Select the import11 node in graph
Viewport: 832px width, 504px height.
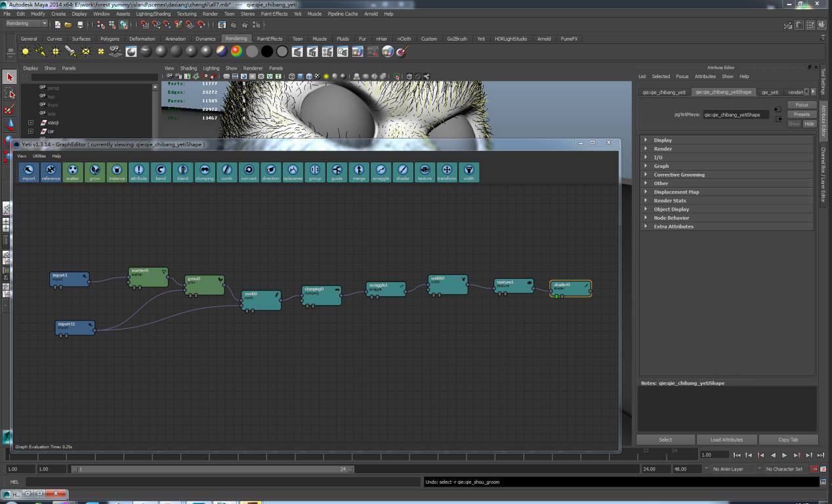(75, 327)
